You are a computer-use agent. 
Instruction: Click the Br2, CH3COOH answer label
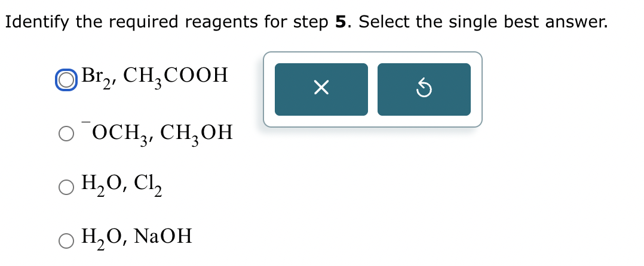coord(154,76)
